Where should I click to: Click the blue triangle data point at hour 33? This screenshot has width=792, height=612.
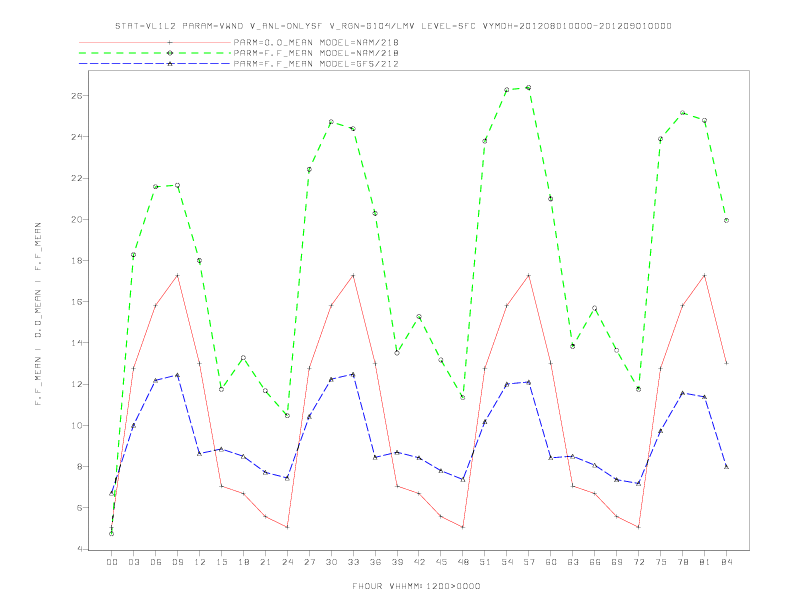(353, 375)
